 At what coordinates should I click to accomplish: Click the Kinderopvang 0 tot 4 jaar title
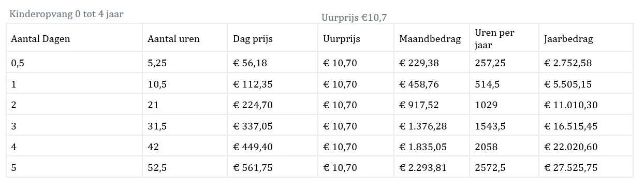point(66,14)
